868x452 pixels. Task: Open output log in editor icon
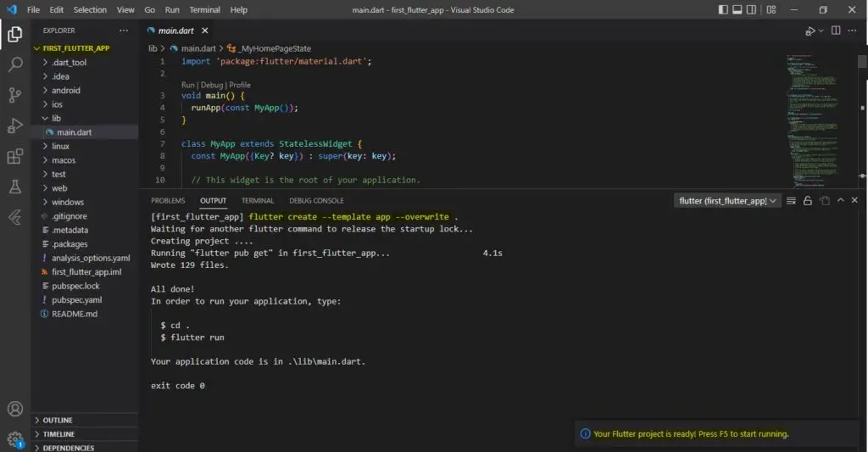tap(825, 200)
